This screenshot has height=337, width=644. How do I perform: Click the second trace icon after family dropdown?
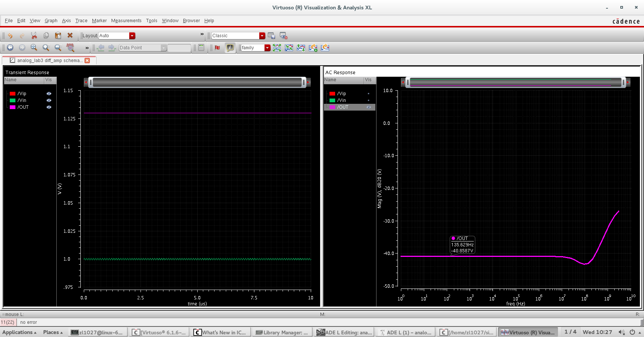289,48
